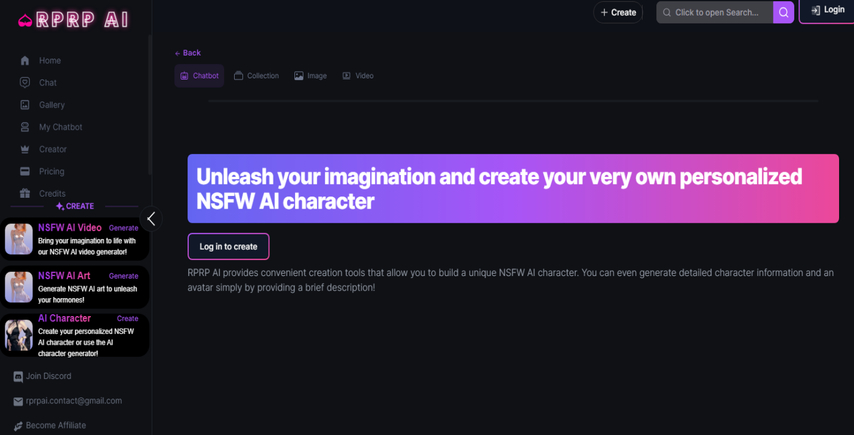
Task: Switch to the Image tab
Action: click(x=310, y=76)
